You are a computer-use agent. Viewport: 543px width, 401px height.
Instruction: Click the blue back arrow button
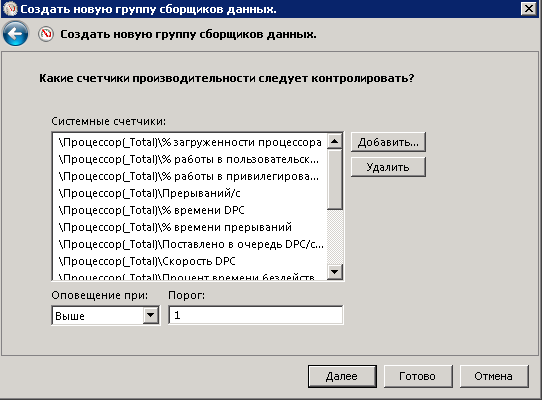[x=15, y=34]
